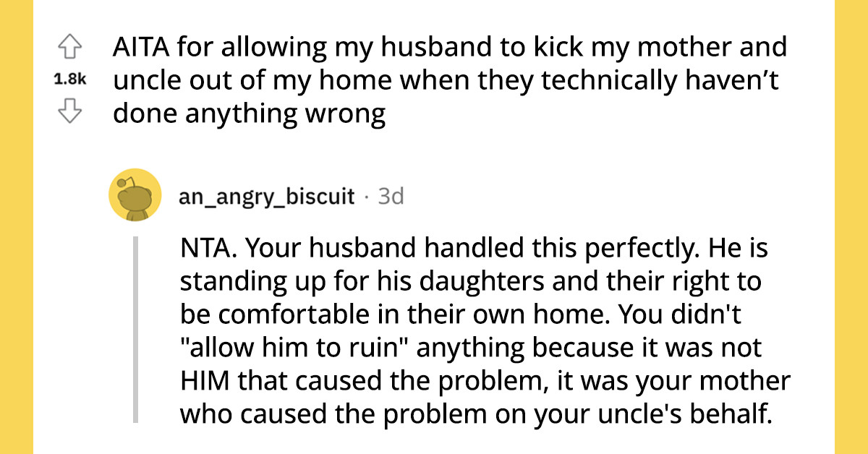Screen dimensions: 868x454
Task: Click the Reddit snoo avatar icon
Action: 134,195
